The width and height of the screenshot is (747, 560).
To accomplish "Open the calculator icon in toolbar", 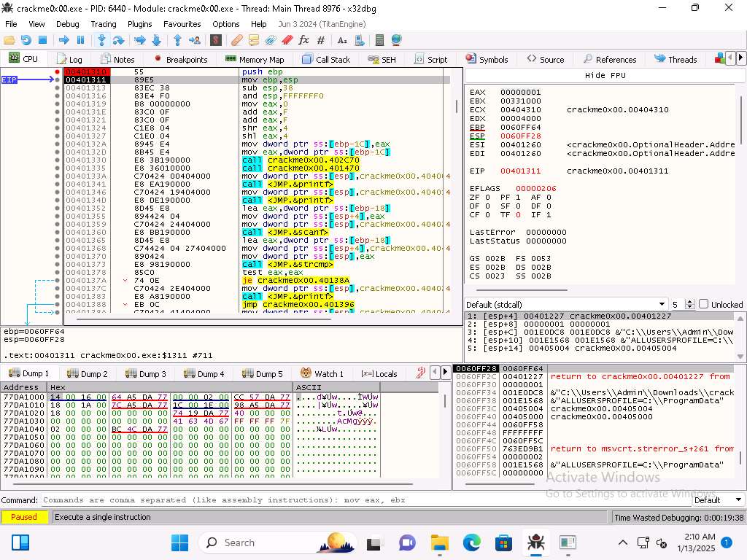I will tap(379, 40).
